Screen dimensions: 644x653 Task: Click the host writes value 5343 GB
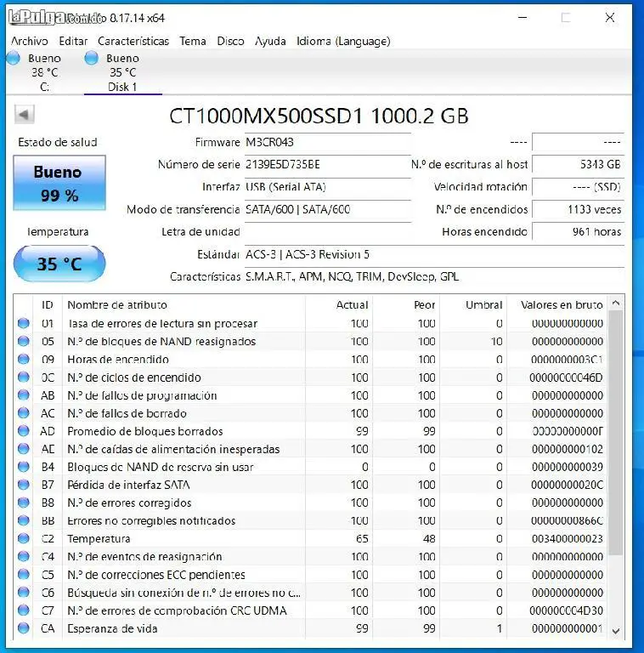[579, 164]
